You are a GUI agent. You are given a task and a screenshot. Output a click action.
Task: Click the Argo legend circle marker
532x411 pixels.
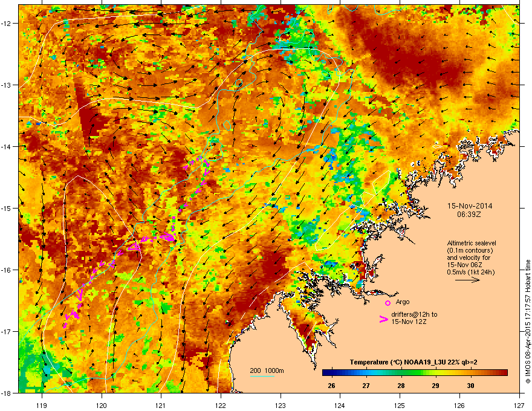click(388, 303)
